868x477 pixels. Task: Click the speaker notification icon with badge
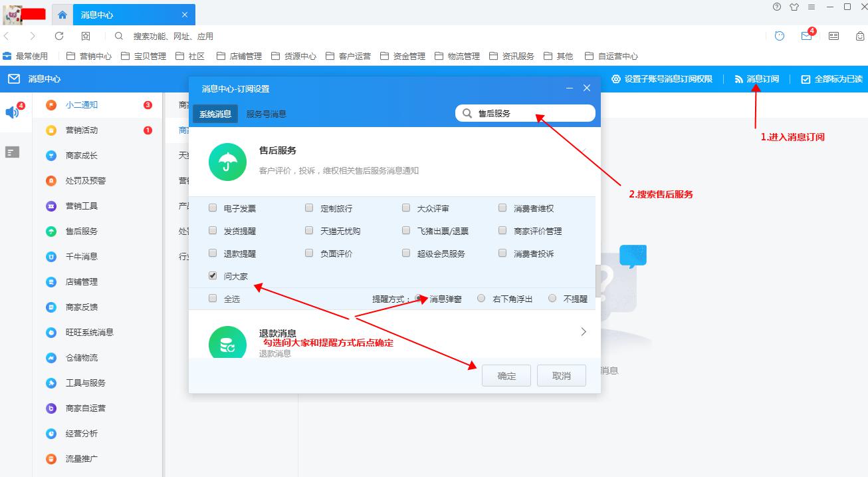[x=13, y=112]
